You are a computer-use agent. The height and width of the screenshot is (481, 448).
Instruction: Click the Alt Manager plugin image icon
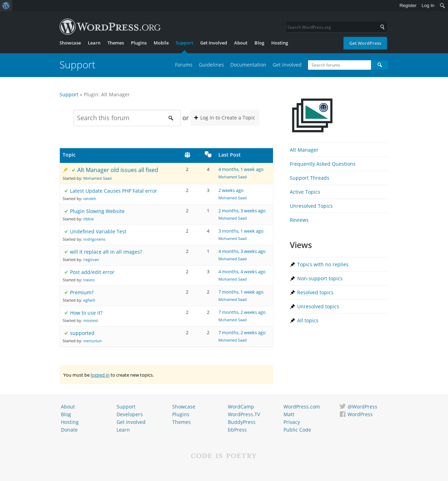coord(312,115)
